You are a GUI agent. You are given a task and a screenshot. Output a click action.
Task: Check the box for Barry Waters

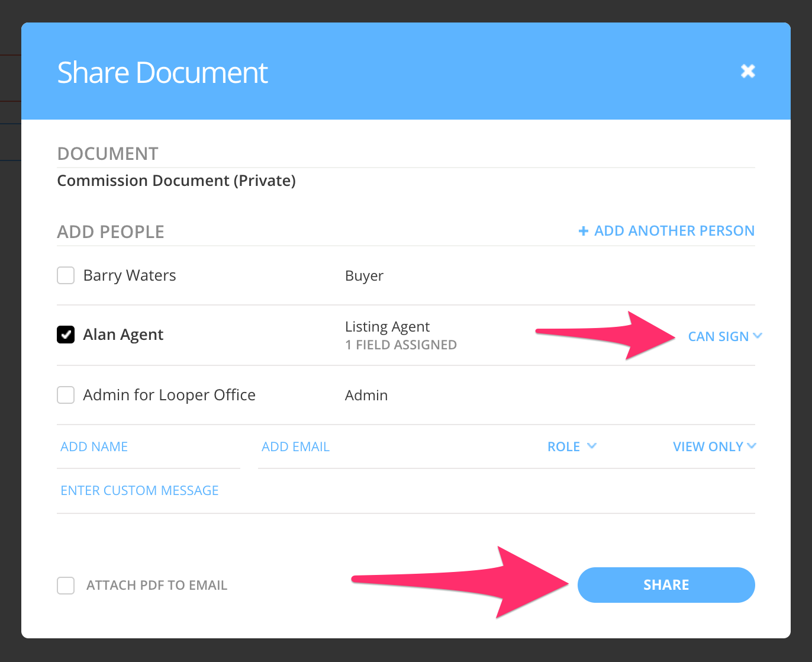click(x=66, y=275)
